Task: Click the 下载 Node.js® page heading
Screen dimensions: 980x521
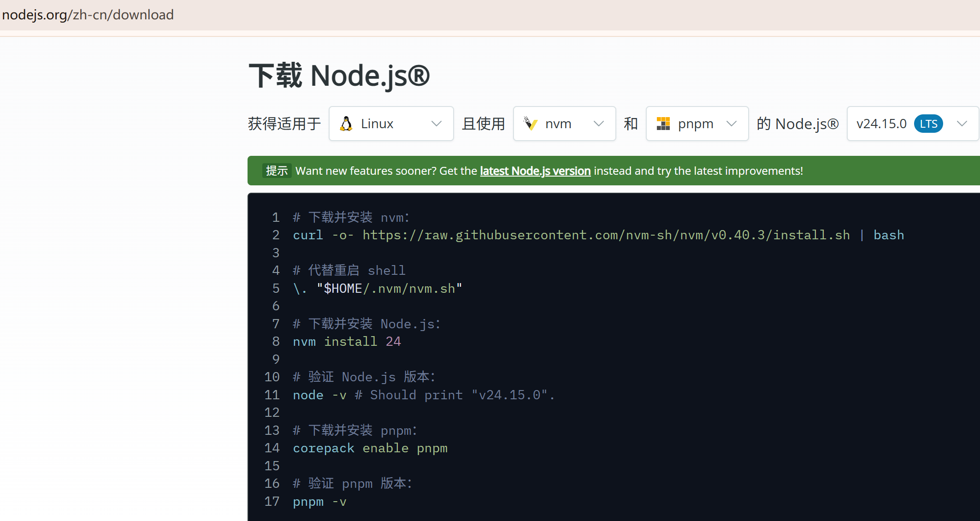Action: tap(339, 76)
